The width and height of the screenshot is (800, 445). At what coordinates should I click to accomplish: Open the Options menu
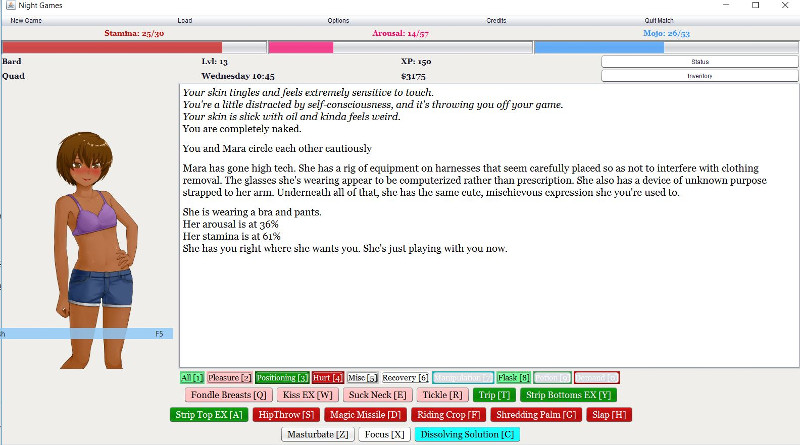point(338,20)
